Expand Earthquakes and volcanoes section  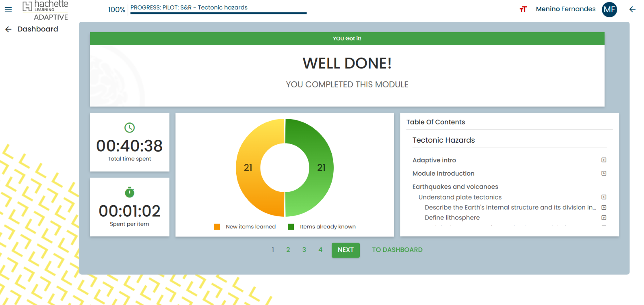455,187
